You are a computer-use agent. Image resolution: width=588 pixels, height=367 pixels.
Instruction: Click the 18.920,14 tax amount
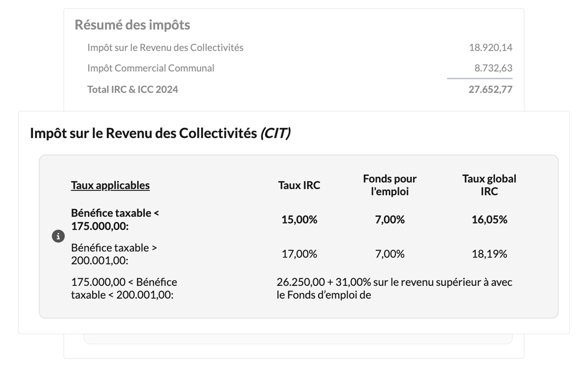coord(491,47)
